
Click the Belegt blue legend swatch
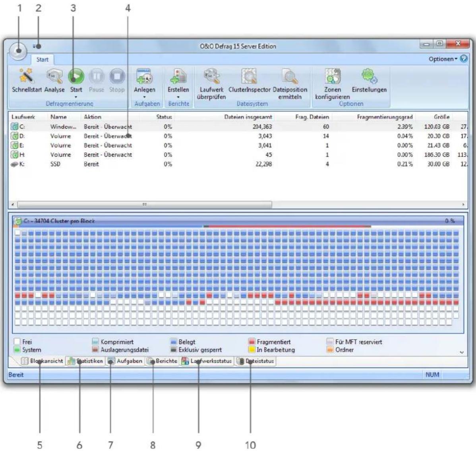pyautogui.click(x=173, y=342)
